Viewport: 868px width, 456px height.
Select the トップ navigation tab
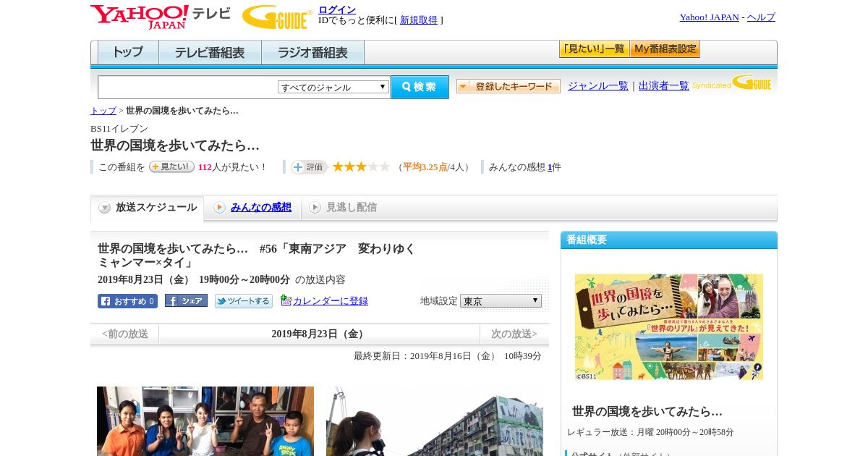[x=128, y=53]
